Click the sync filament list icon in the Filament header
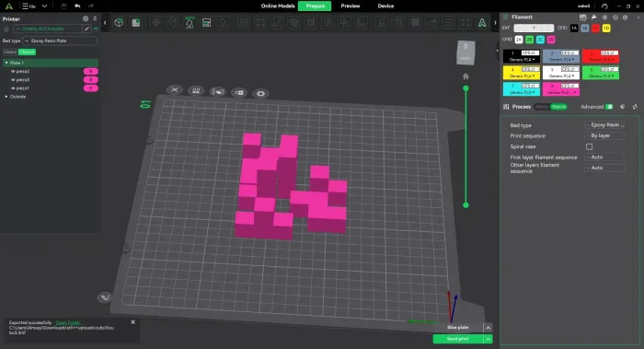This screenshot has height=349, width=644. click(582, 17)
